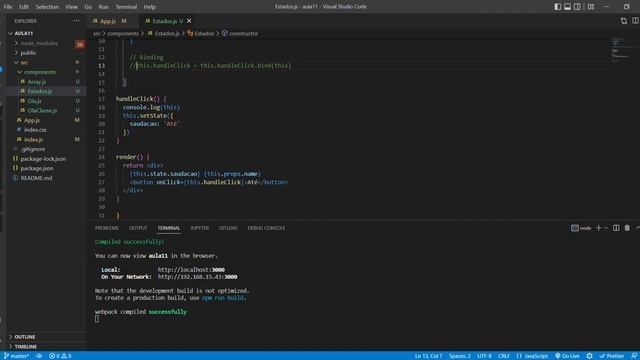Screen dimensions: 640x360
Task: Open the Selection menu
Action: tap(47, 7)
